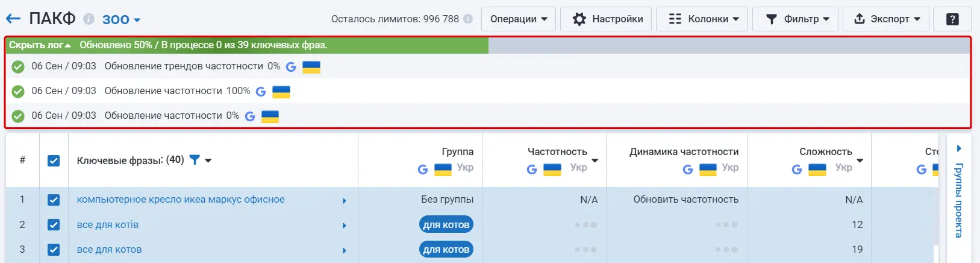Expand arrow for все для котов row
The width and height of the screenshot is (980, 263).
(345, 250)
